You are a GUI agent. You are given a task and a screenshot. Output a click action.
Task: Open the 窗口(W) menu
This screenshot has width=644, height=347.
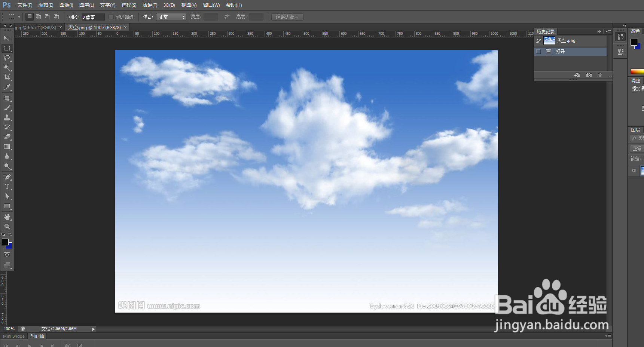211,5
